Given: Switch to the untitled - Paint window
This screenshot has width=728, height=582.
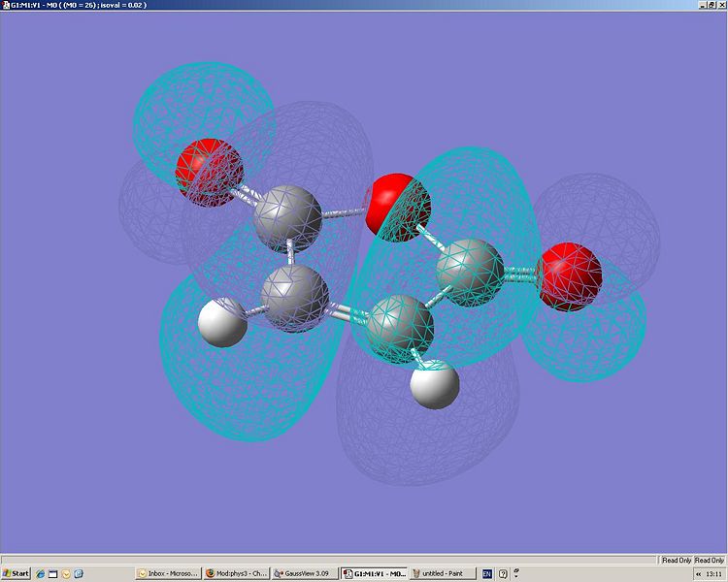Looking at the screenshot, I should [x=443, y=573].
